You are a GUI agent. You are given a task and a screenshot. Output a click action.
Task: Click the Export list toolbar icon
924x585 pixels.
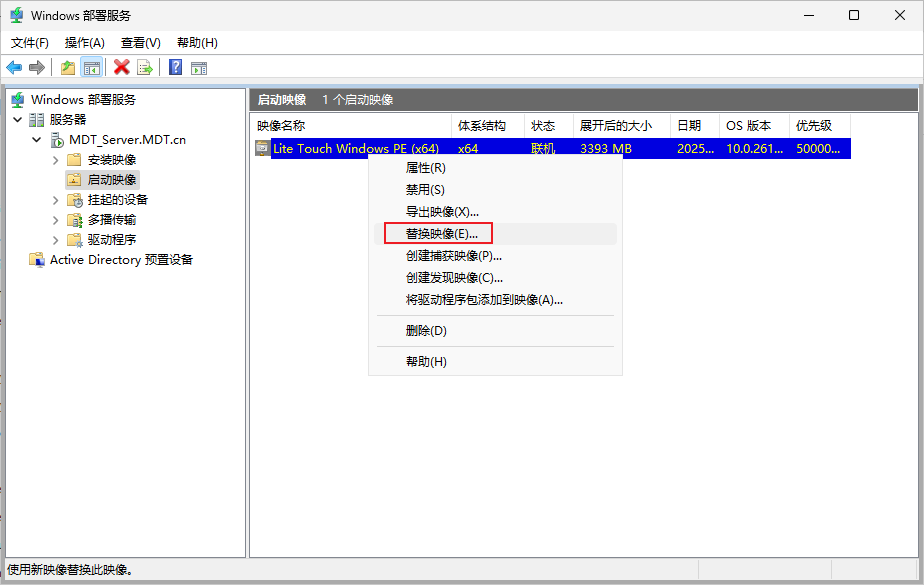[144, 67]
